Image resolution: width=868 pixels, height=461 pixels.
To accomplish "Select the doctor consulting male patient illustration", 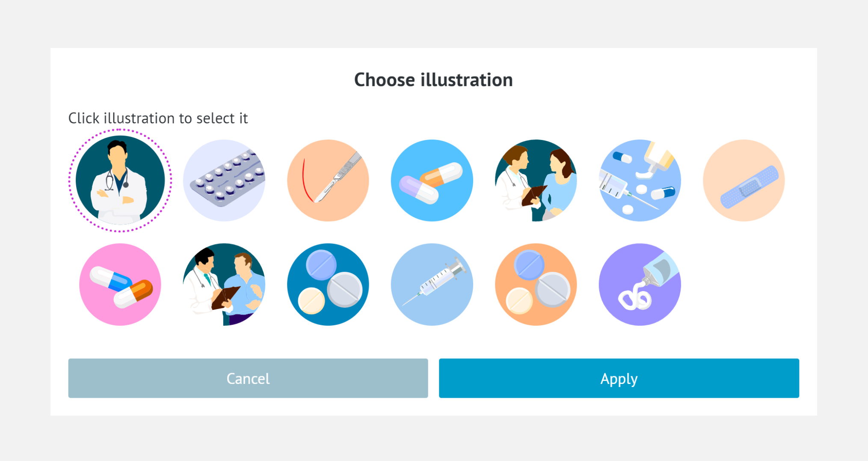I will (x=224, y=284).
